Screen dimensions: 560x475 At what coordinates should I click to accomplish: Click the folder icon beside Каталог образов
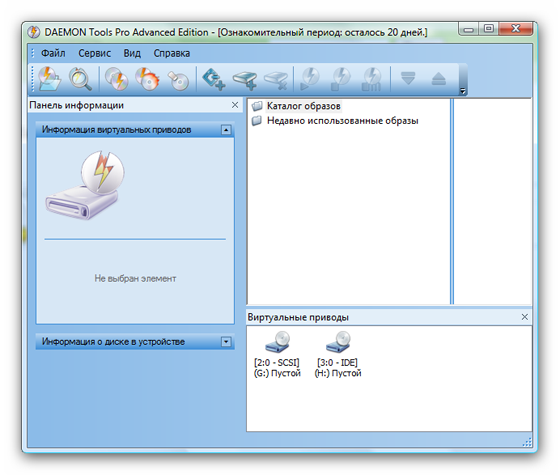coord(257,106)
